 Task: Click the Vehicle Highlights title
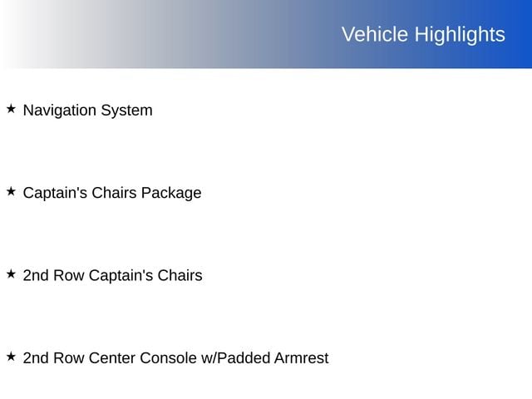[x=422, y=34]
